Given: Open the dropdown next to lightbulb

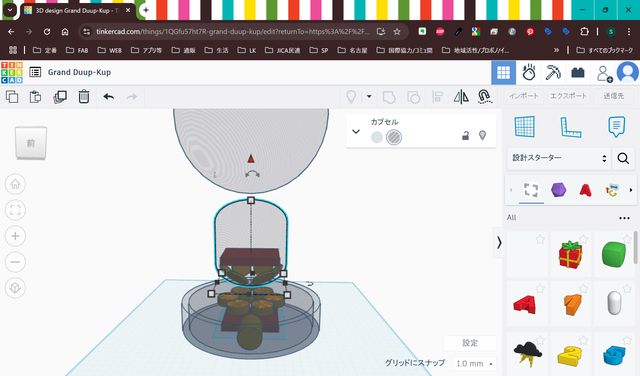Looking at the screenshot, I should click(369, 97).
